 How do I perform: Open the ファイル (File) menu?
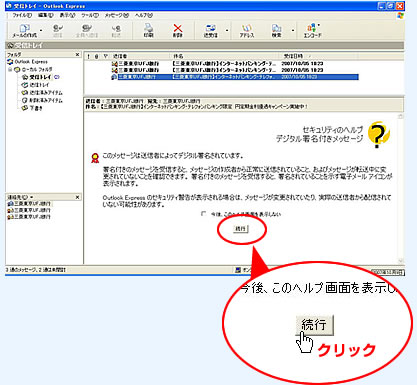(22, 15)
